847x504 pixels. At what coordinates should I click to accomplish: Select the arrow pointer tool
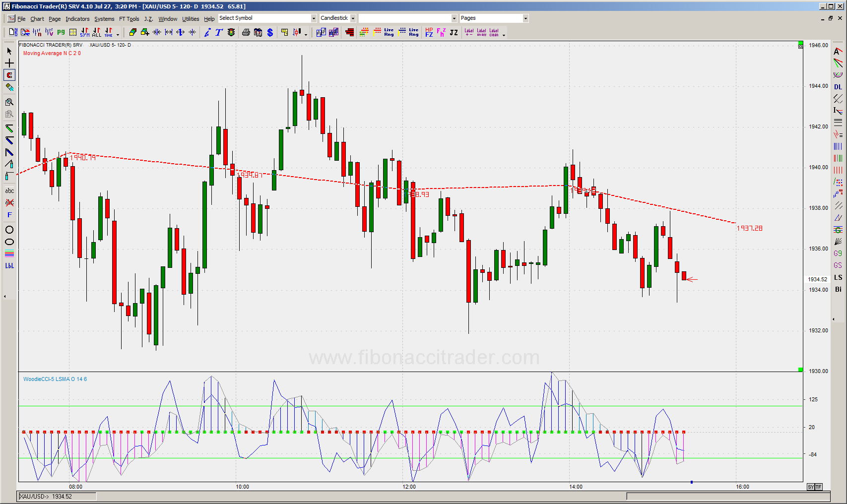(x=9, y=51)
